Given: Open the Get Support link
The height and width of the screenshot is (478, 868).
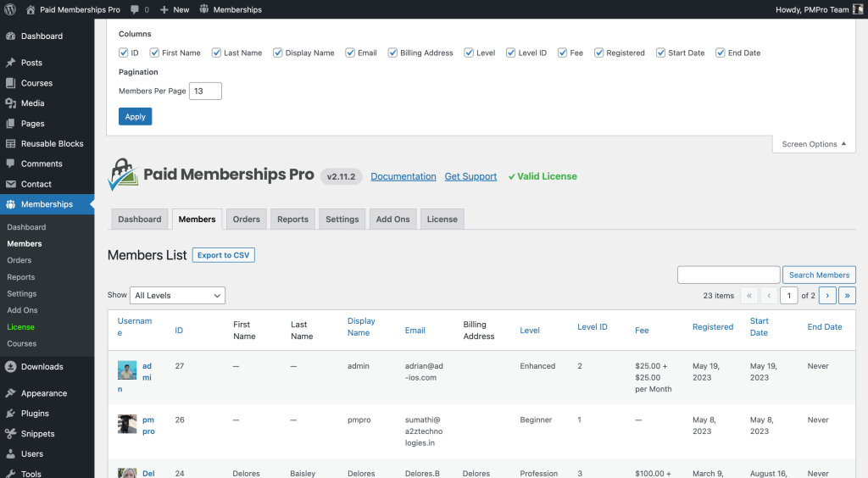Looking at the screenshot, I should pos(470,176).
